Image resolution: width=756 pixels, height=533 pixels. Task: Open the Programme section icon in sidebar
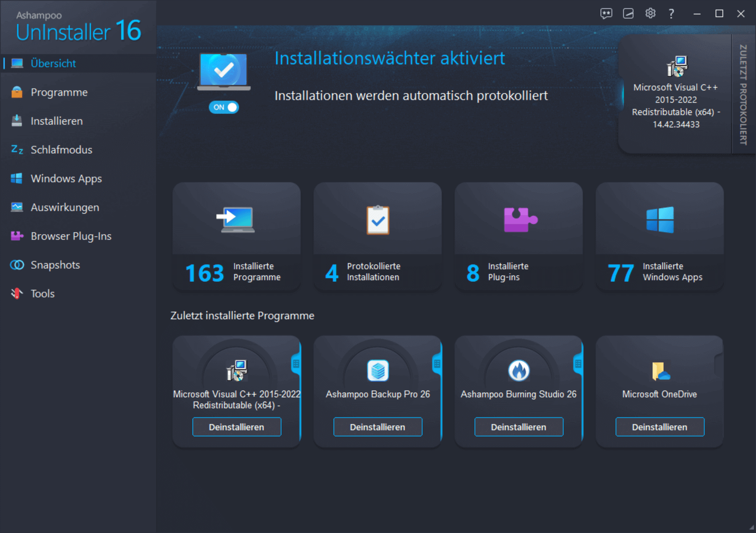16,92
